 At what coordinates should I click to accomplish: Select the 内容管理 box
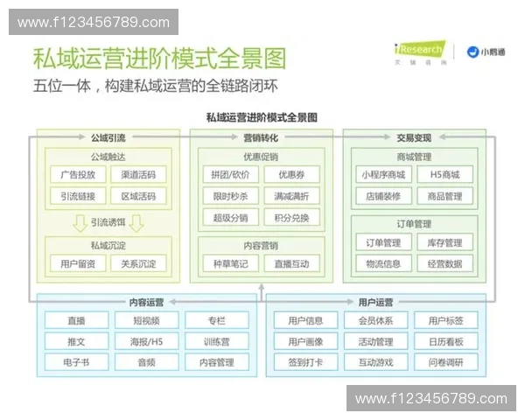point(217,362)
